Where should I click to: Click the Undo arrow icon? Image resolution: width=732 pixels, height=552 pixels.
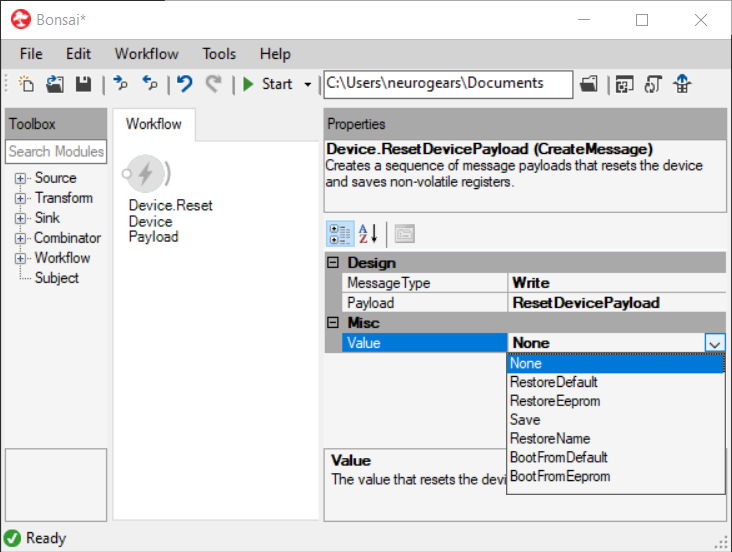(184, 84)
